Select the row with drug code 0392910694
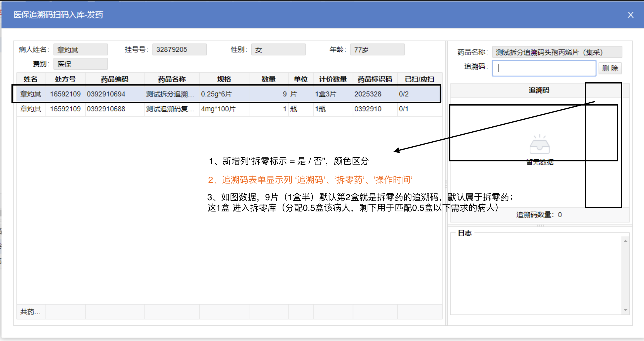 click(106, 94)
